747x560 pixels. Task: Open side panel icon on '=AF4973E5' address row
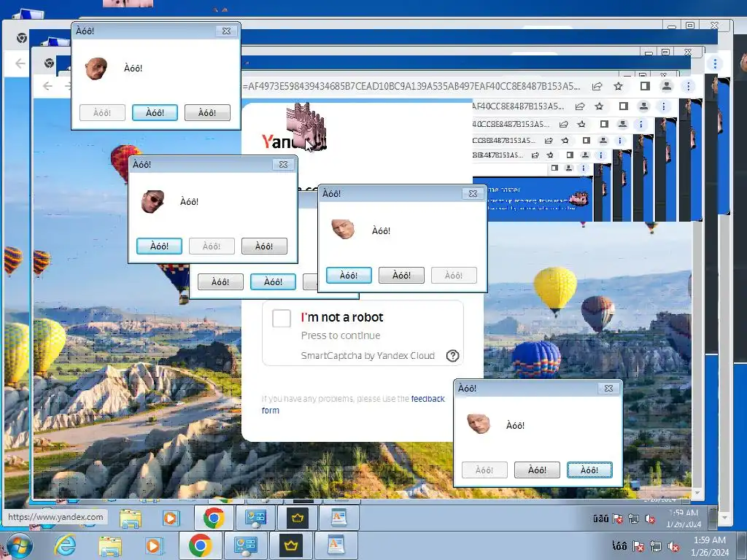point(645,86)
